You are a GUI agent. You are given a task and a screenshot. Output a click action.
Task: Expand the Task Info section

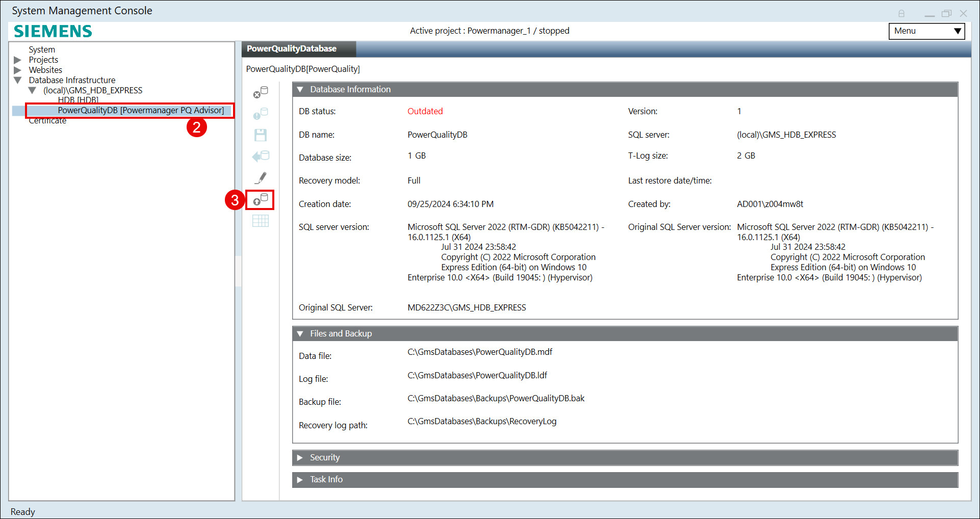click(300, 480)
